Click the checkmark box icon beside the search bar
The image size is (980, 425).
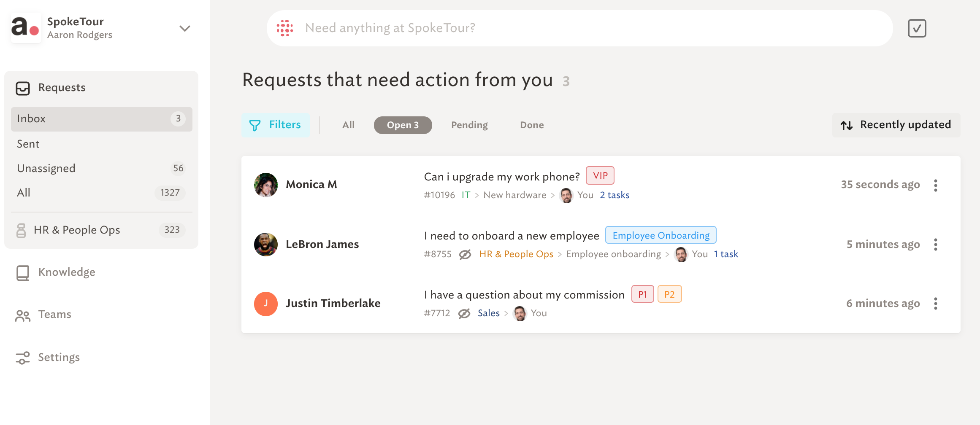click(x=917, y=28)
